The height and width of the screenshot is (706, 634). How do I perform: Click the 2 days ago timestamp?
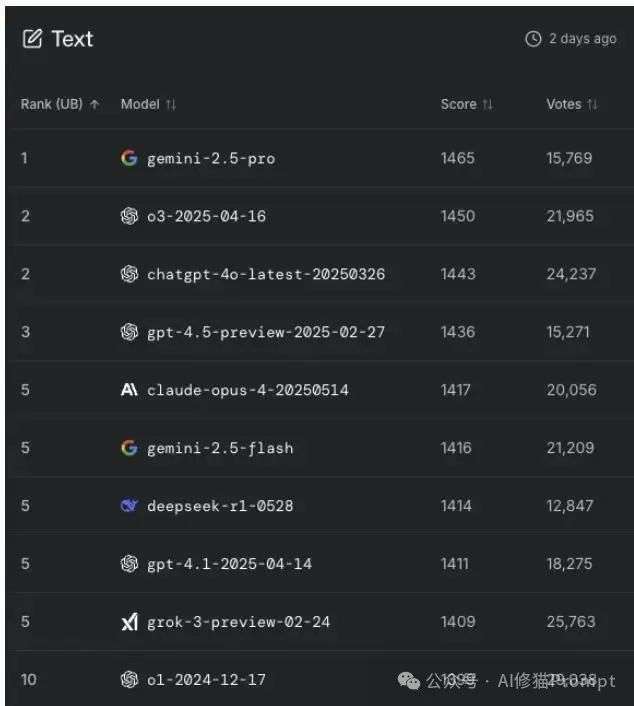583,39
